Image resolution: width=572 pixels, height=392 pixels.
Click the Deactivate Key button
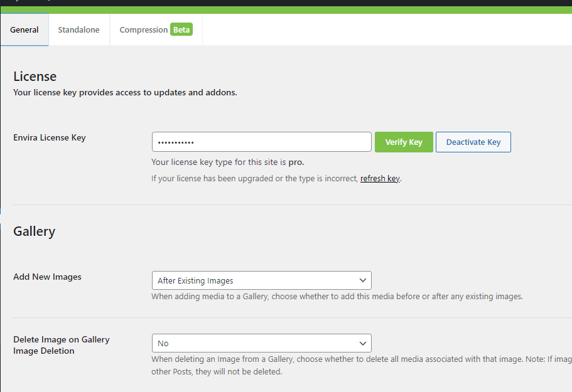tap(473, 142)
